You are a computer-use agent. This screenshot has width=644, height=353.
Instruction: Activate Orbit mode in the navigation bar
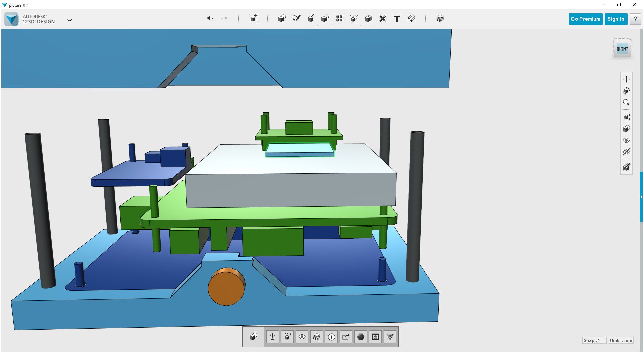tap(627, 91)
